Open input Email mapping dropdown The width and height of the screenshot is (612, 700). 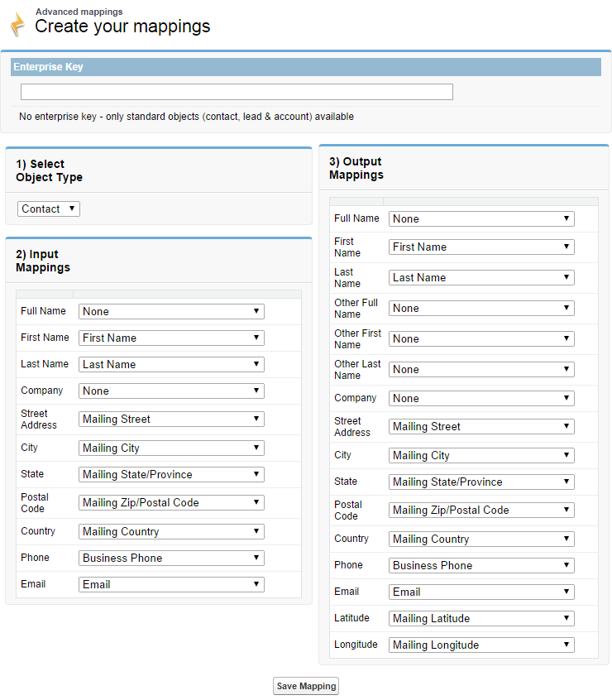(x=171, y=584)
